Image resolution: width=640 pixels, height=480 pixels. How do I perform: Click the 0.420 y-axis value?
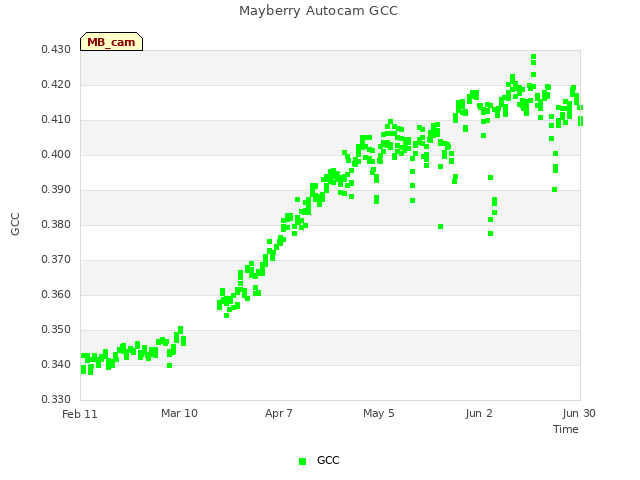[56, 84]
